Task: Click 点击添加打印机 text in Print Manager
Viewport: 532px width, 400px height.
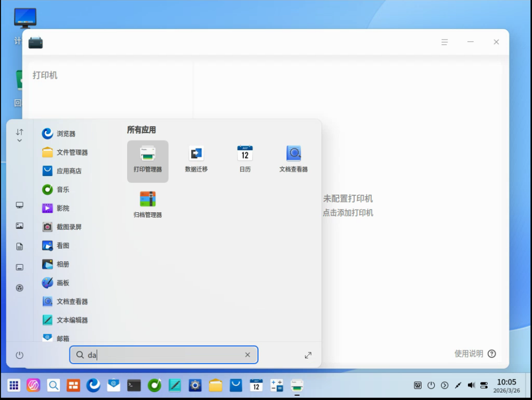Action: pyautogui.click(x=348, y=213)
